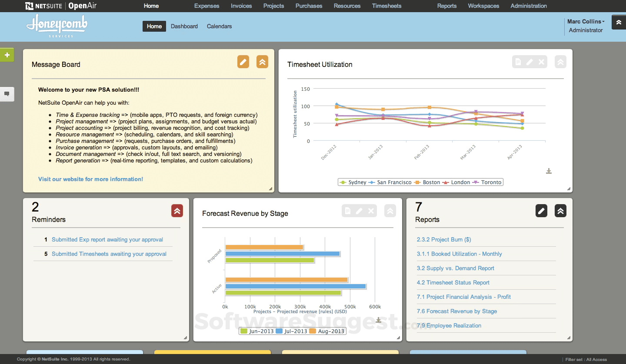This screenshot has width=626, height=364.
Task: Download the Forecast Revenue chart using the export icon
Action: pyautogui.click(x=378, y=320)
